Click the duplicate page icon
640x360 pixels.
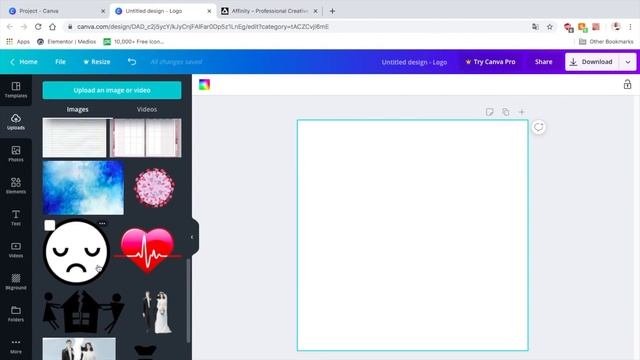click(506, 112)
